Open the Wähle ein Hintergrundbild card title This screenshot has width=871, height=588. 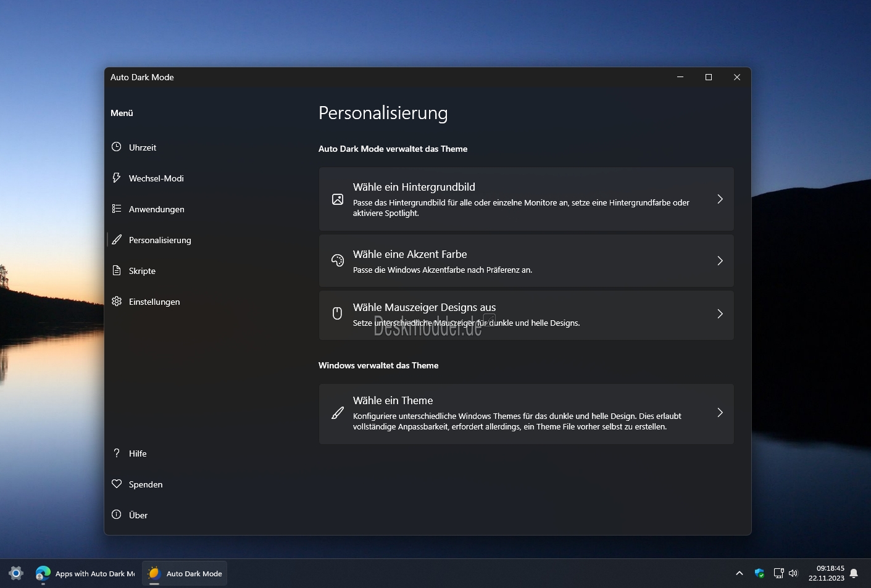pos(414,187)
